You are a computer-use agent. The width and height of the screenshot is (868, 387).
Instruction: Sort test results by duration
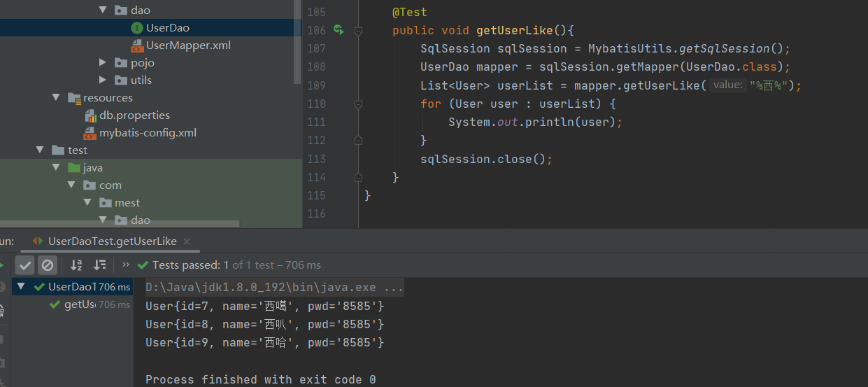pyautogui.click(x=100, y=265)
